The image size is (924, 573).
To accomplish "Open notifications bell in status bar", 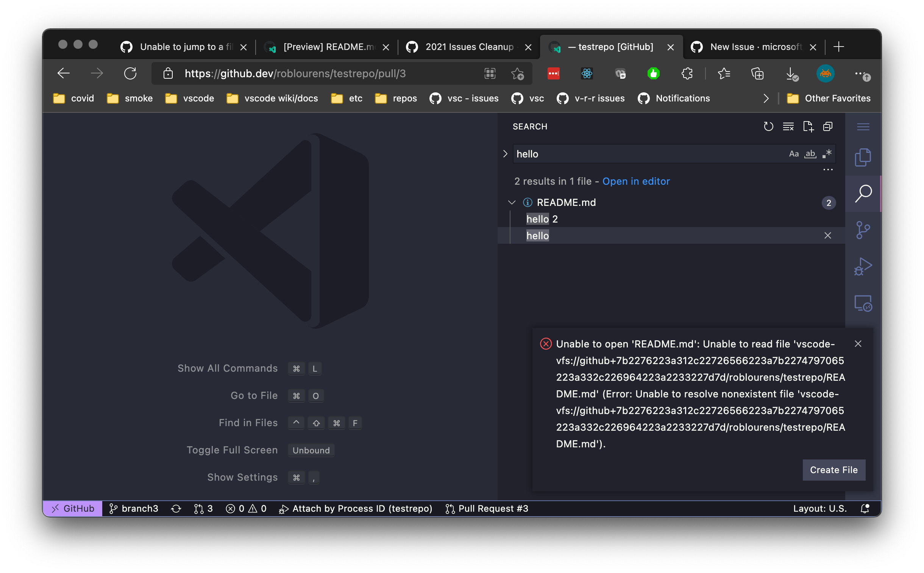I will coord(865,508).
